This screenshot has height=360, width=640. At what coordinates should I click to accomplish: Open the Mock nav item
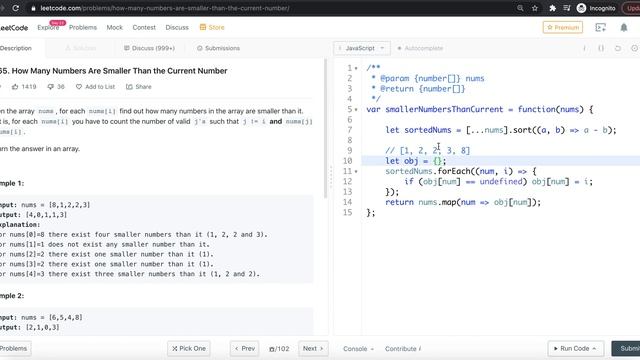pos(115,27)
